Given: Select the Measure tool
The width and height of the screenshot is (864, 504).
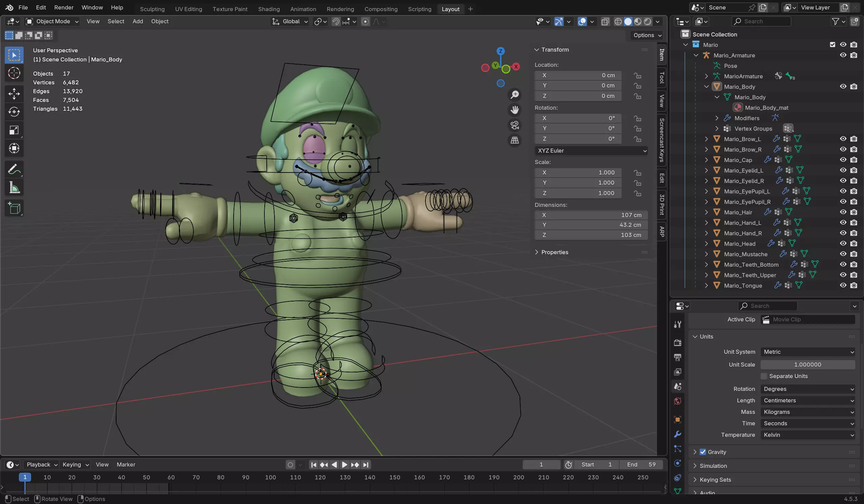Looking at the screenshot, I should pos(14,188).
